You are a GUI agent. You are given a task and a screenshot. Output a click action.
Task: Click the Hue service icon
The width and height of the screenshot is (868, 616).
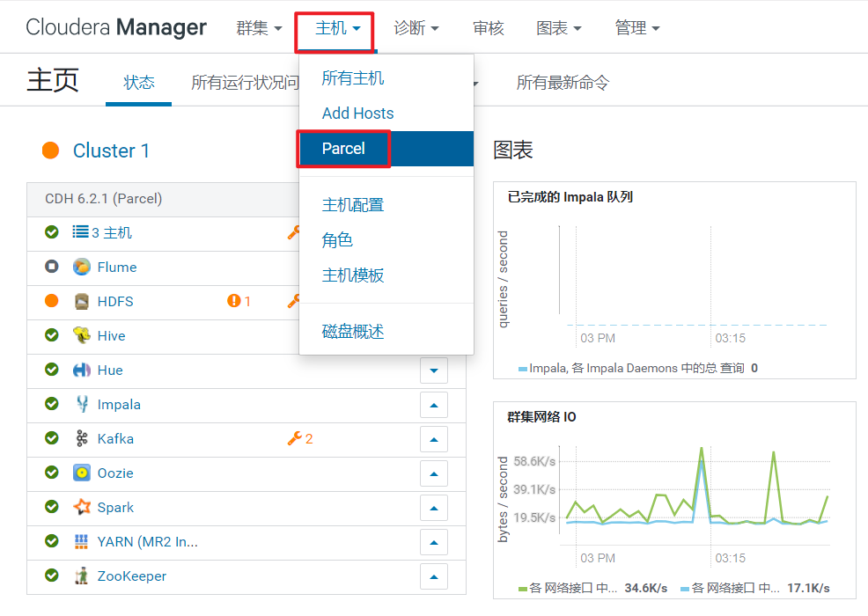click(81, 370)
